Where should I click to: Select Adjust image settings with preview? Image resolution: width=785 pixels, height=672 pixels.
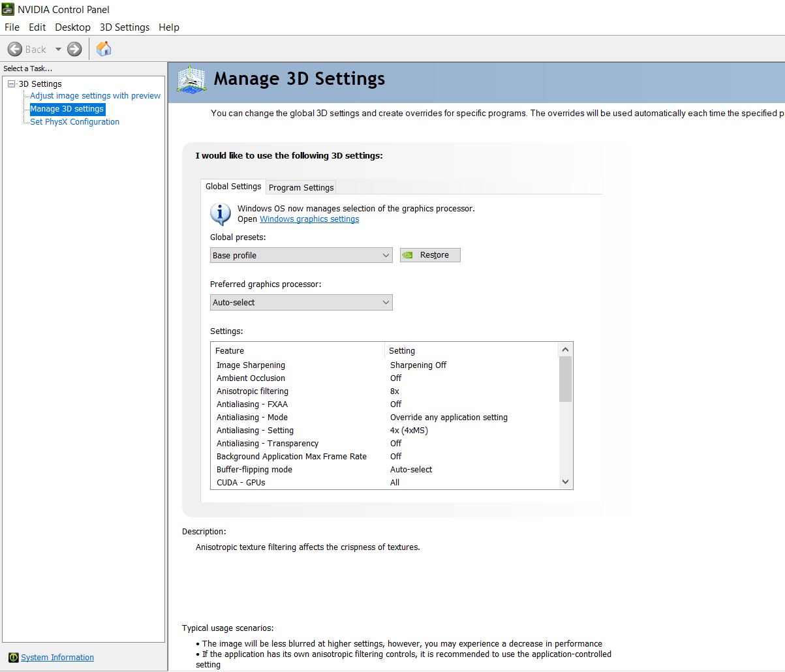click(x=95, y=96)
